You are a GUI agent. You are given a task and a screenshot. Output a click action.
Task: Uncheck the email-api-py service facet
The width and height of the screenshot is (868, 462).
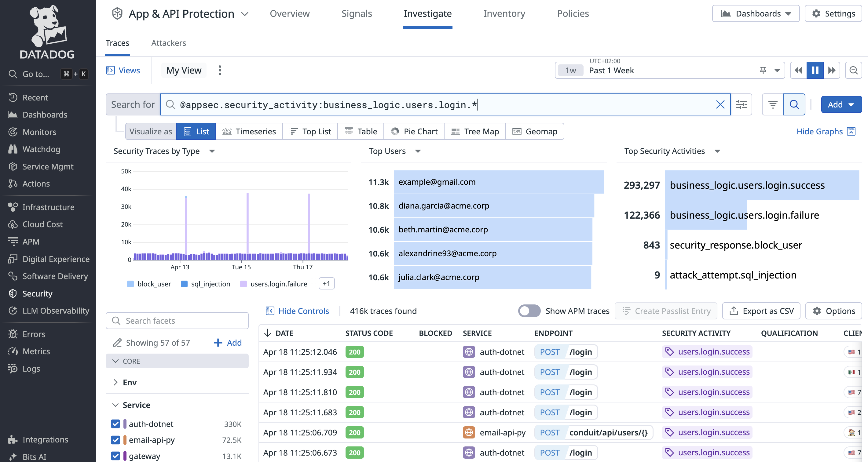[x=115, y=440]
